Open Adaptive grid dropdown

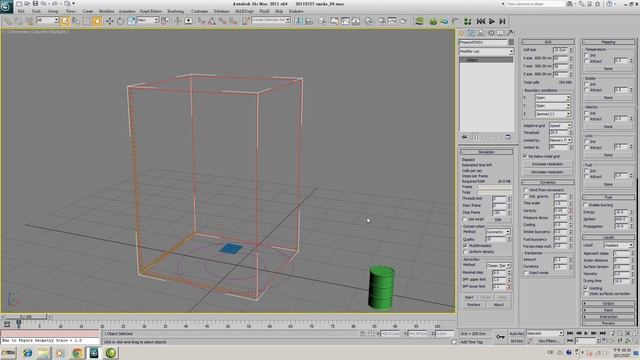point(560,126)
